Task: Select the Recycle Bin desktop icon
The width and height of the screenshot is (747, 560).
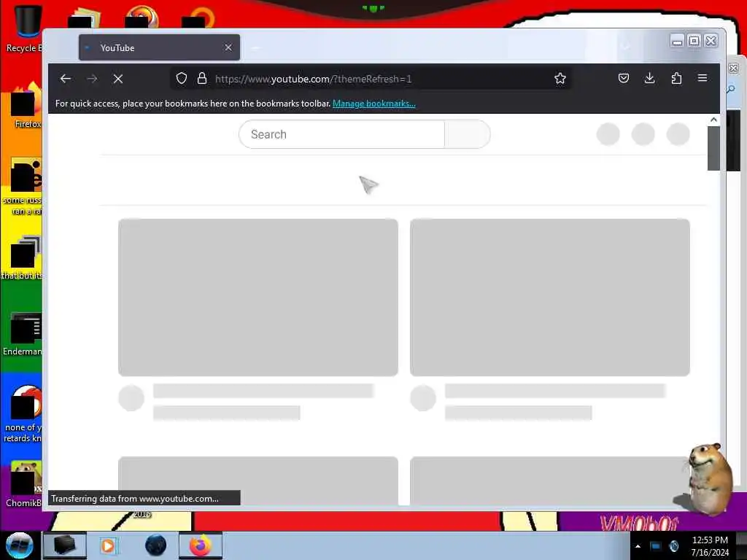Action: pyautogui.click(x=24, y=28)
